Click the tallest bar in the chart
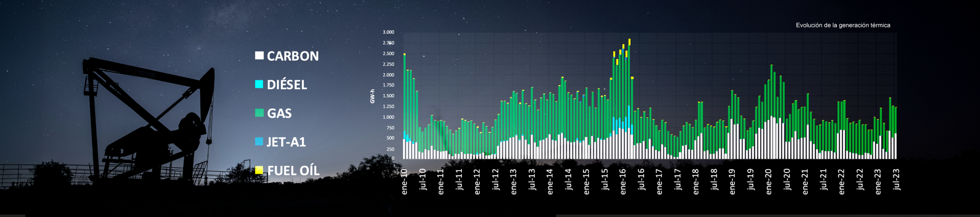 629,102
